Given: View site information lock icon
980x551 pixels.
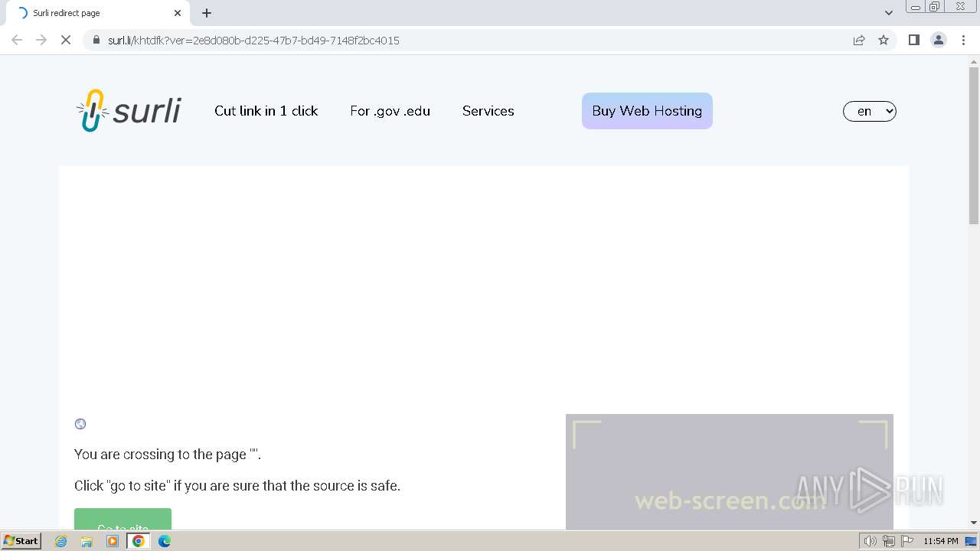Looking at the screenshot, I should click(x=96, y=40).
